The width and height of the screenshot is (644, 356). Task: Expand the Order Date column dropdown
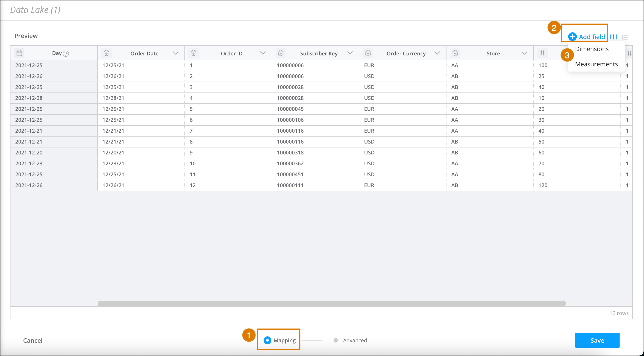pyautogui.click(x=176, y=53)
